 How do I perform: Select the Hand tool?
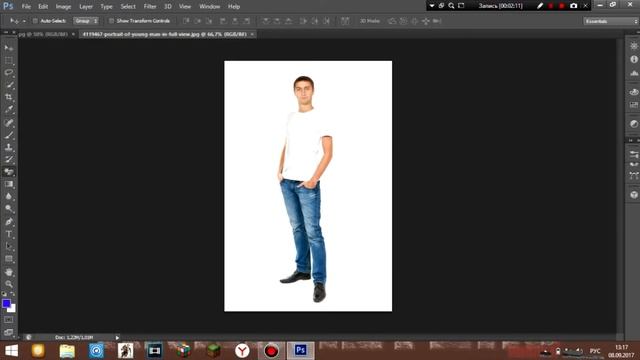pos(9,272)
